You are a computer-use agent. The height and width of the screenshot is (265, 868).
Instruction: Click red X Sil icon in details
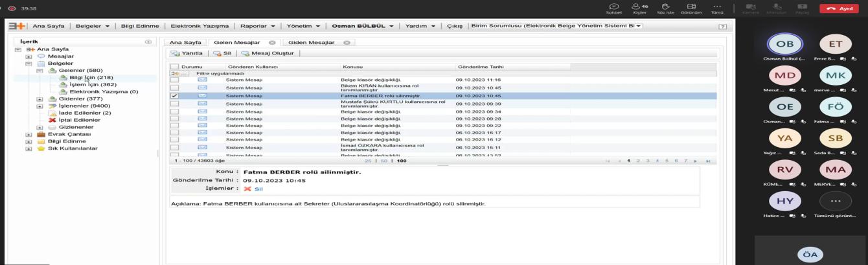click(x=247, y=189)
